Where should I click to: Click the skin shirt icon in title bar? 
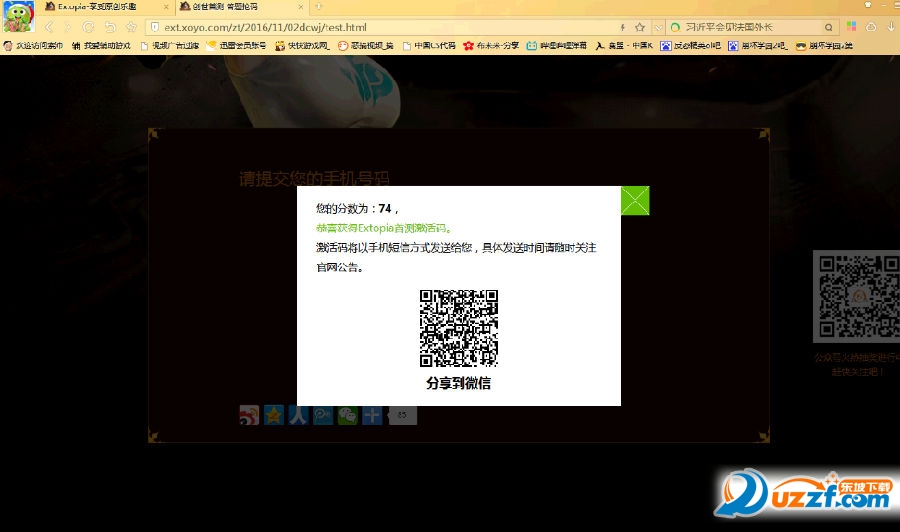[x=868, y=5]
